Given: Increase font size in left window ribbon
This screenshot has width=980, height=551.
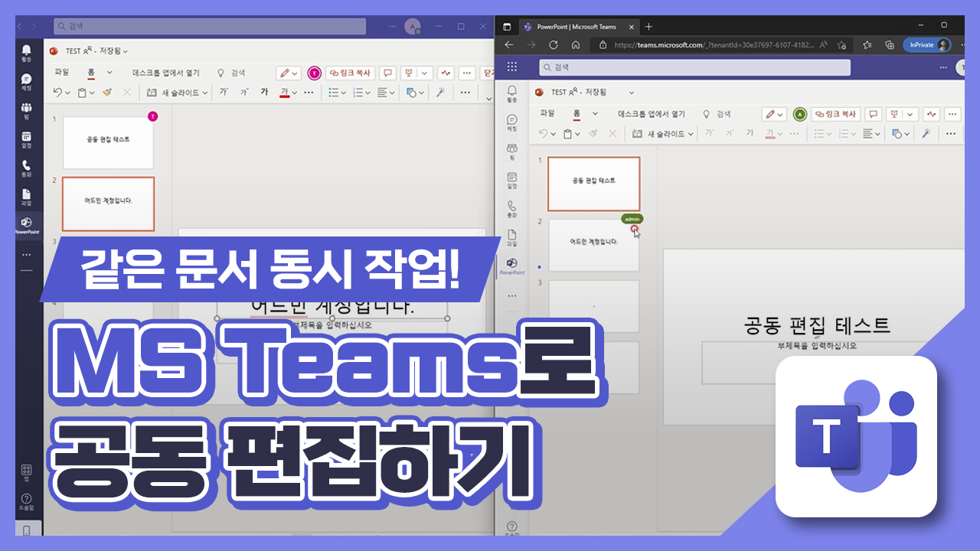Looking at the screenshot, I should click(x=224, y=92).
